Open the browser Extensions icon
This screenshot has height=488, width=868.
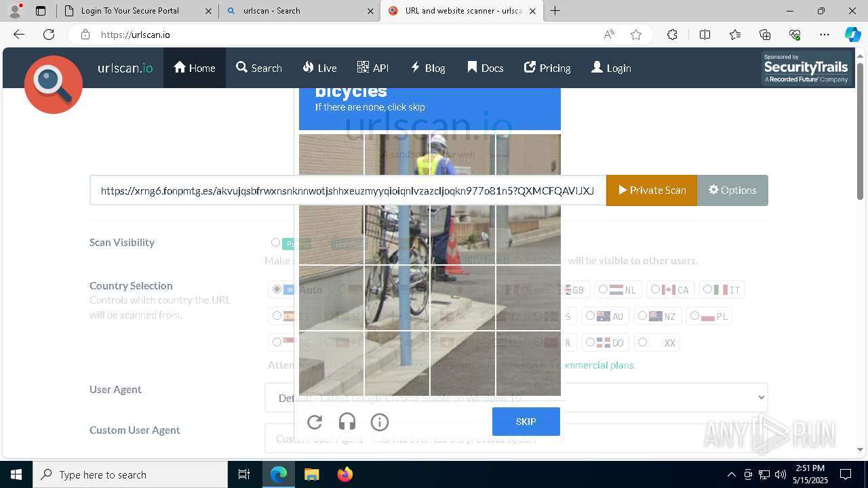672,35
